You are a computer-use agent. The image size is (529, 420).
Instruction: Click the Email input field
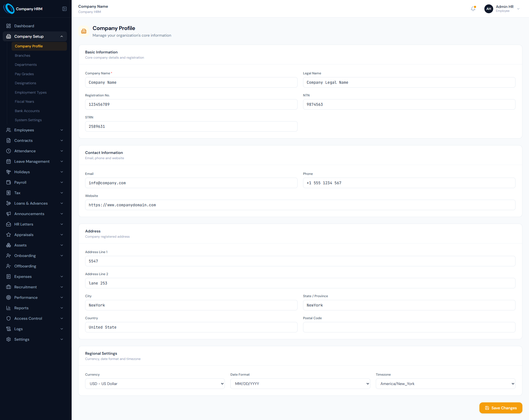191,183
